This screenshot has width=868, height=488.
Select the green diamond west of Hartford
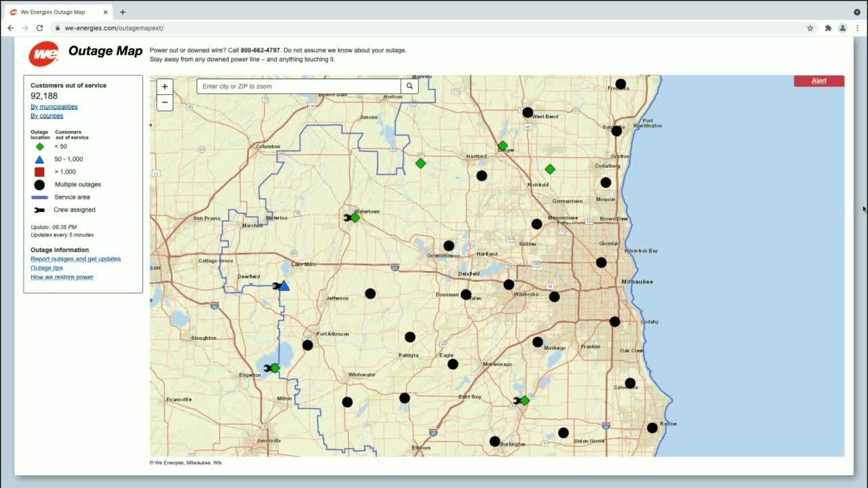[x=420, y=163]
